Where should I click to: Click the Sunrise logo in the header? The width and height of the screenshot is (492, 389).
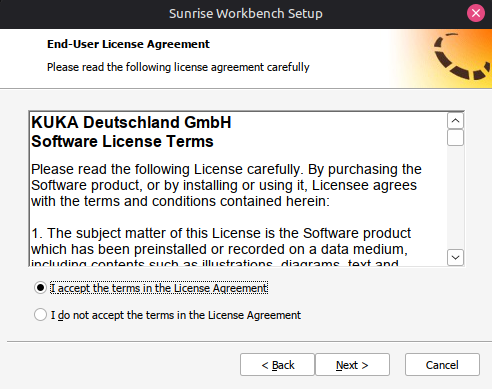pos(462,57)
